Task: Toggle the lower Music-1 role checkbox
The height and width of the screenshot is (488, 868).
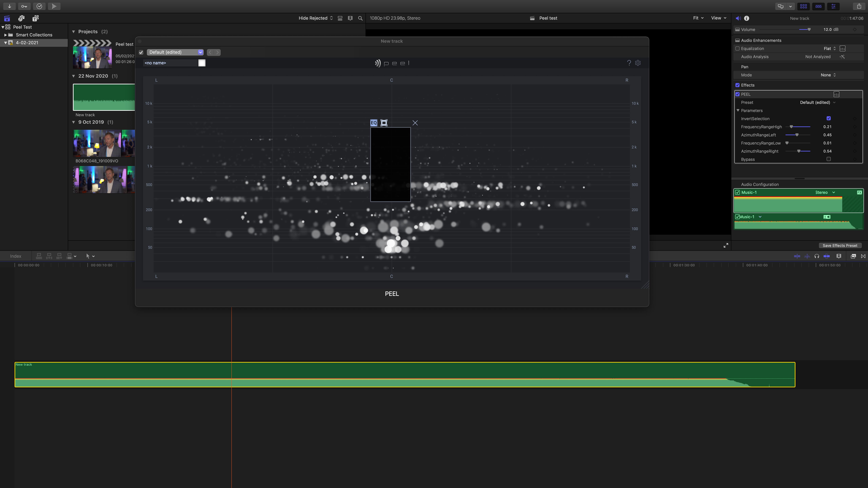Action: [x=737, y=217]
